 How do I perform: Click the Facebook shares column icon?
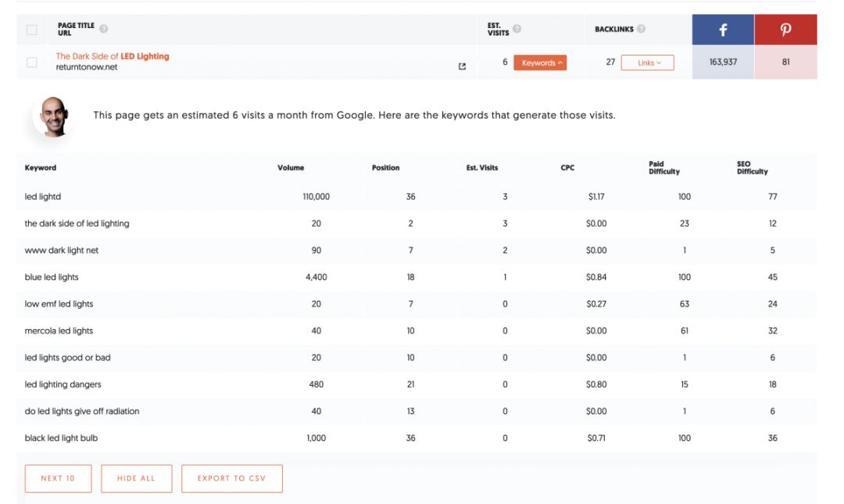[723, 30]
